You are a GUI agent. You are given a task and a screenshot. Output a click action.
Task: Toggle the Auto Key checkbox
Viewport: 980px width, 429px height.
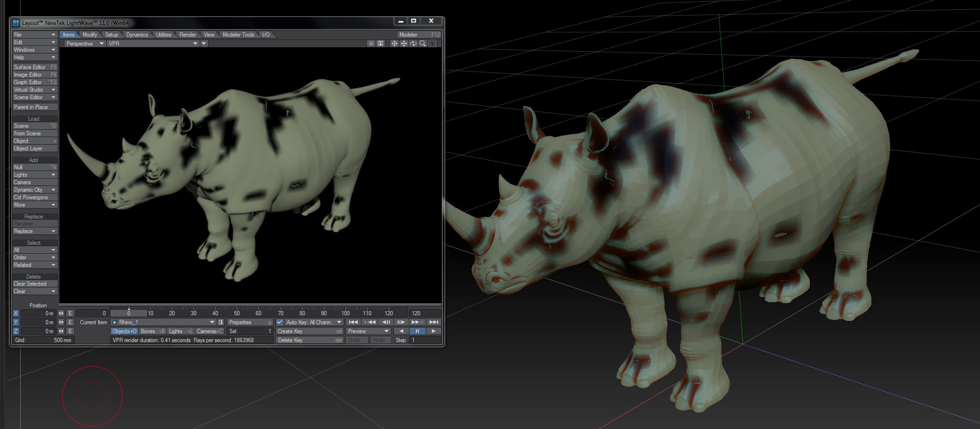tap(280, 322)
